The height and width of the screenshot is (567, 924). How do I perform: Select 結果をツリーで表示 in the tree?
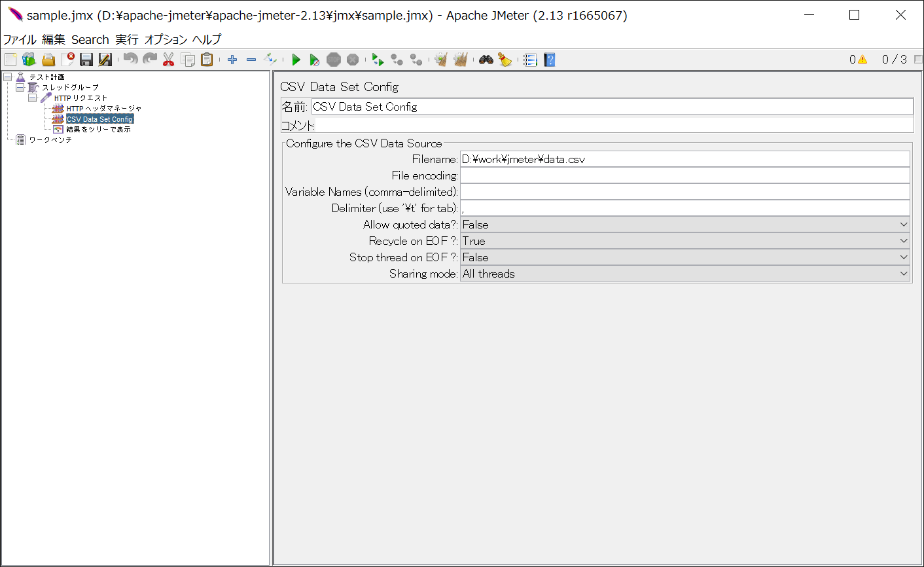click(x=98, y=130)
